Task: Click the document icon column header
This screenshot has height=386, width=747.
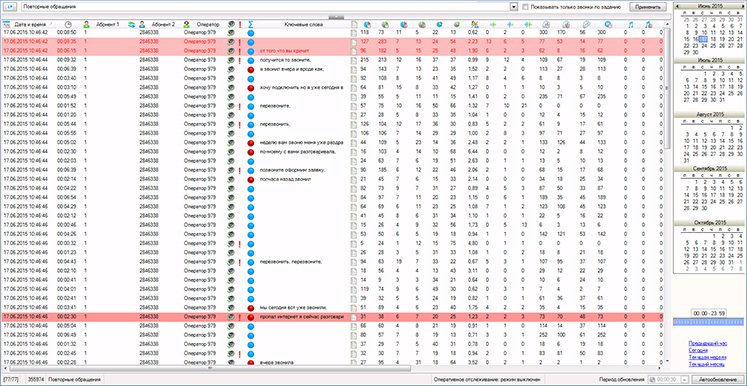Action: coord(353,24)
